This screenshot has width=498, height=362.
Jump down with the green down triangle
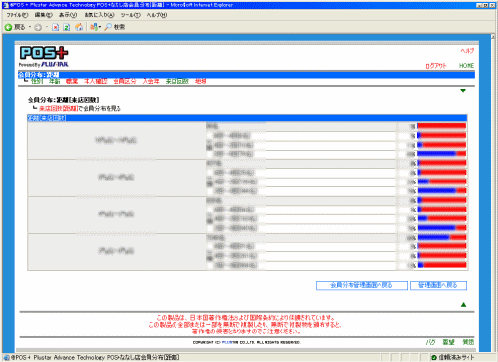click(x=463, y=91)
